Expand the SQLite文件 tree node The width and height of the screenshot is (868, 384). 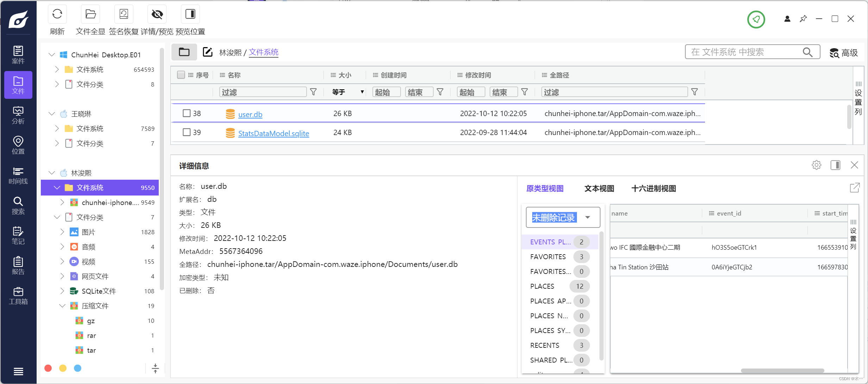click(62, 291)
